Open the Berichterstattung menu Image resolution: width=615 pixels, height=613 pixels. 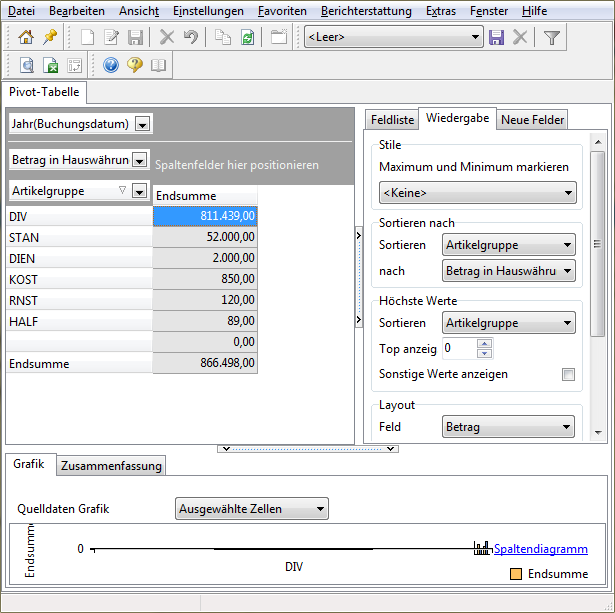pyautogui.click(x=366, y=11)
